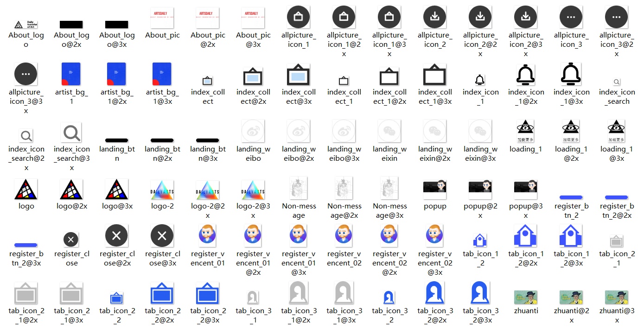Select the index_collect@3x framed picture icon
The image size is (644, 328).
coord(298,75)
